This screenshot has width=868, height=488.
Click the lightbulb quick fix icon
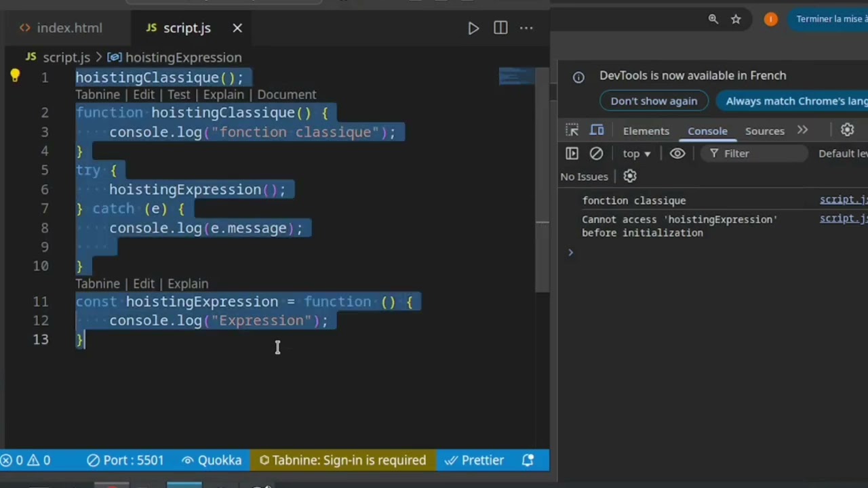click(15, 76)
